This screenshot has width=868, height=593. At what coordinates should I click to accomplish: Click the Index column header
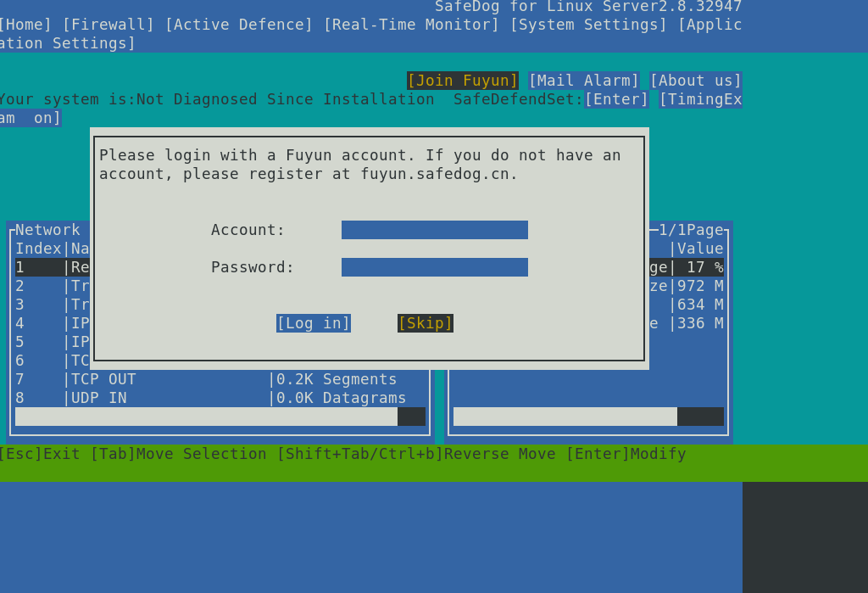coord(38,249)
